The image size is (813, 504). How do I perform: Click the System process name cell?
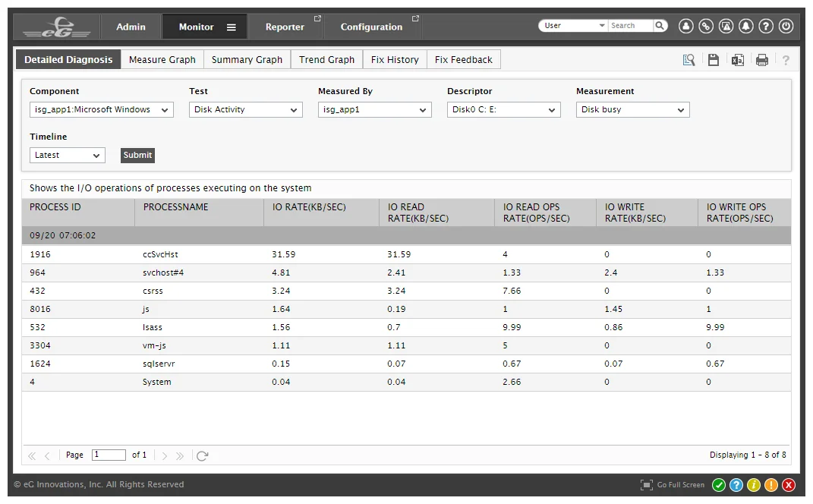coord(156,382)
